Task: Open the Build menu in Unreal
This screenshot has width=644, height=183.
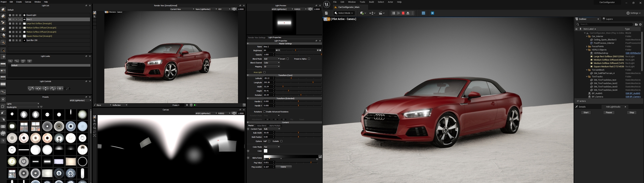Action: tap(371, 2)
